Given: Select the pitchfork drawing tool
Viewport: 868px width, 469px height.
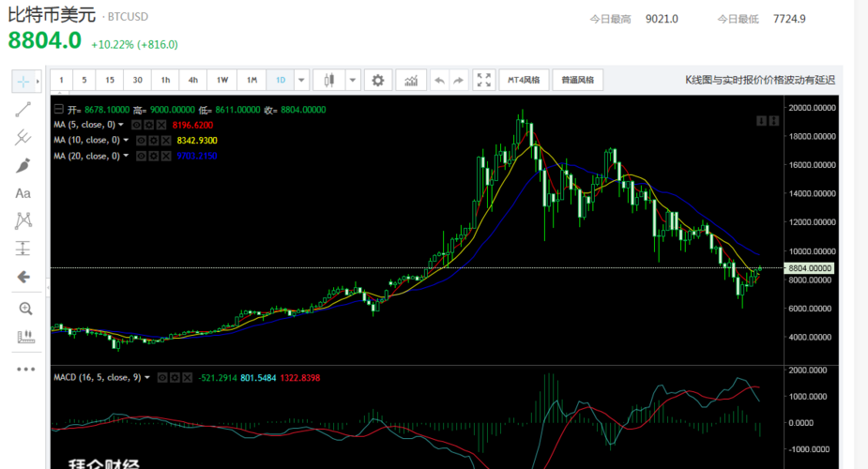Looking at the screenshot, I should pos(23,137).
